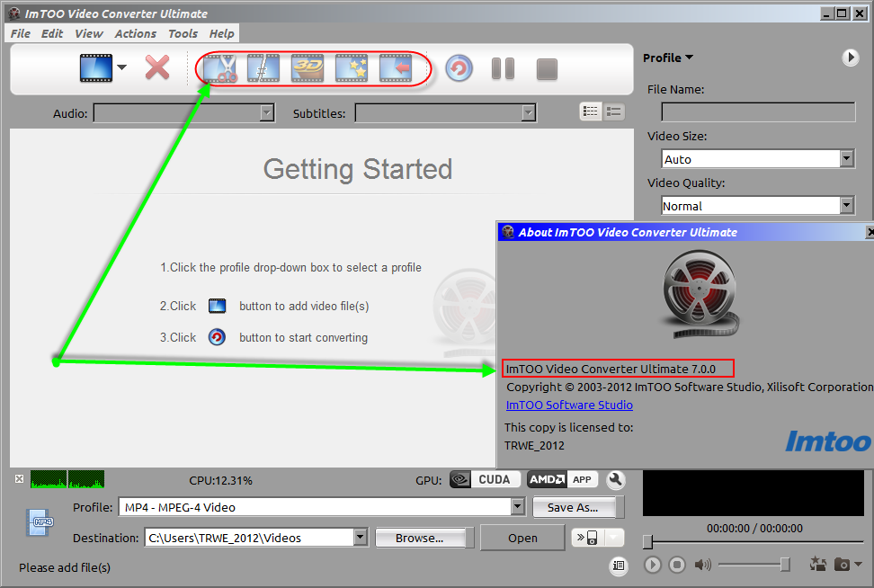Select the Clip scissors tool
Viewport: 874px width, 588px height.
coord(219,68)
